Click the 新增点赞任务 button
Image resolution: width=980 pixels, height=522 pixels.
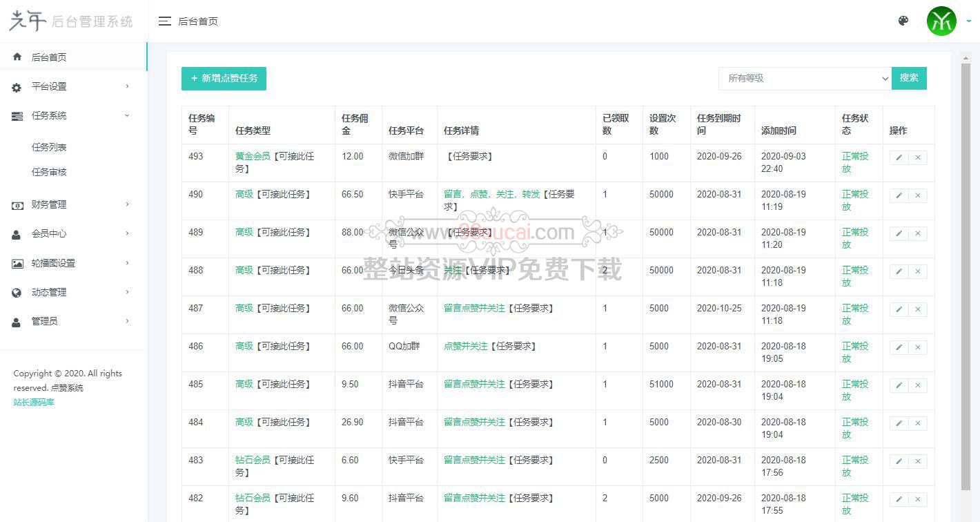(x=224, y=79)
